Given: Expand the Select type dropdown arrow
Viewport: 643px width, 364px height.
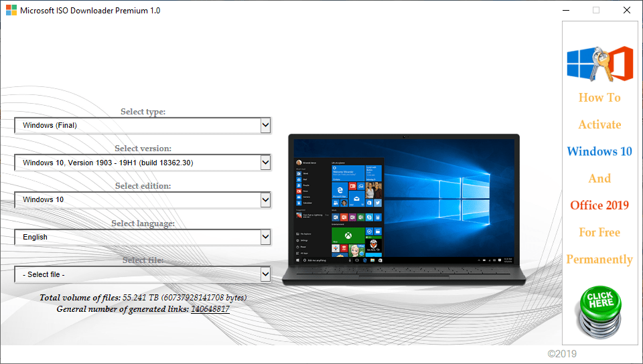Looking at the screenshot, I should [265, 125].
